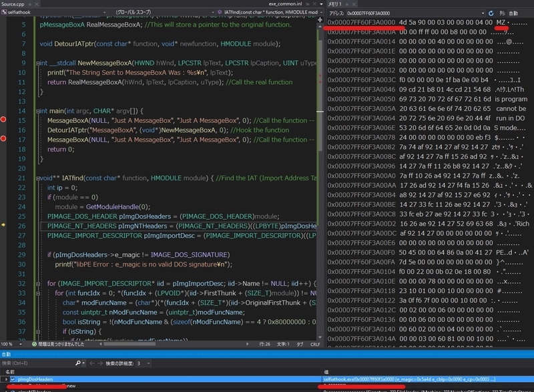
Task: Click the code editor vertical scrollbar thumb
Action: [320, 95]
